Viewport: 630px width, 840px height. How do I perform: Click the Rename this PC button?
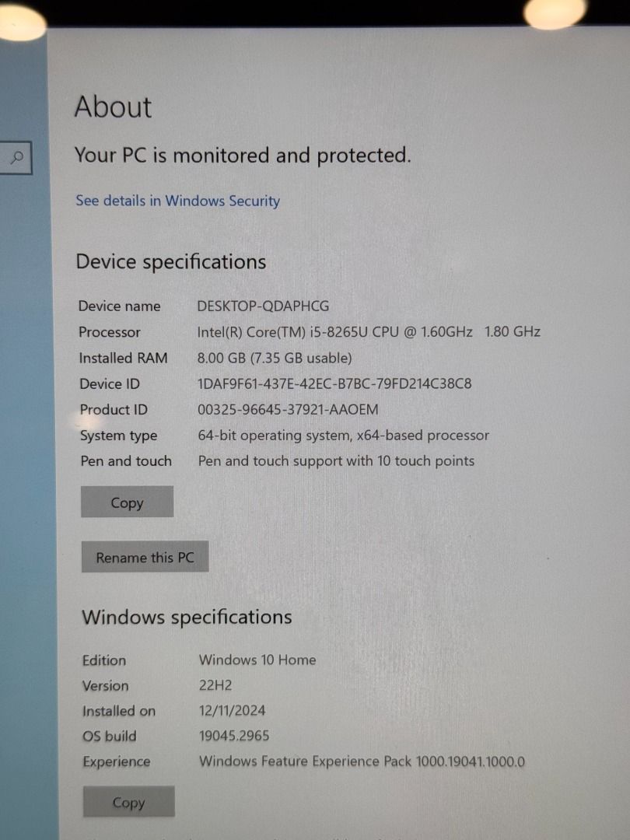tap(145, 557)
